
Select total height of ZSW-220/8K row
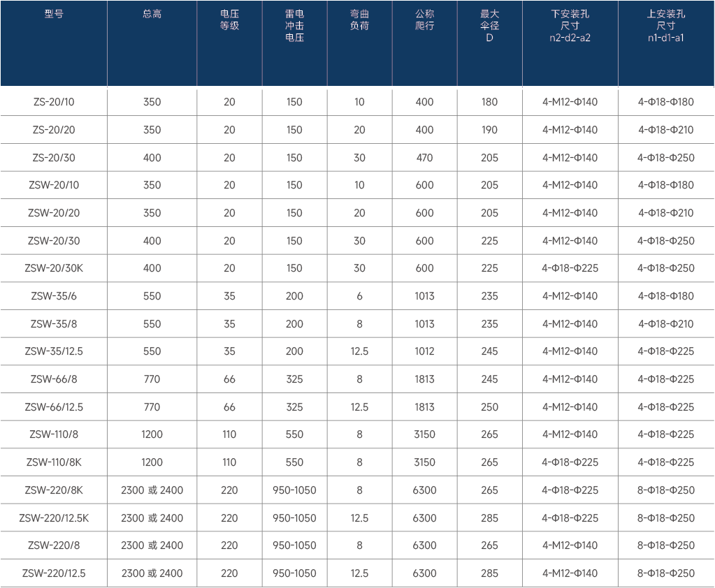click(152, 490)
